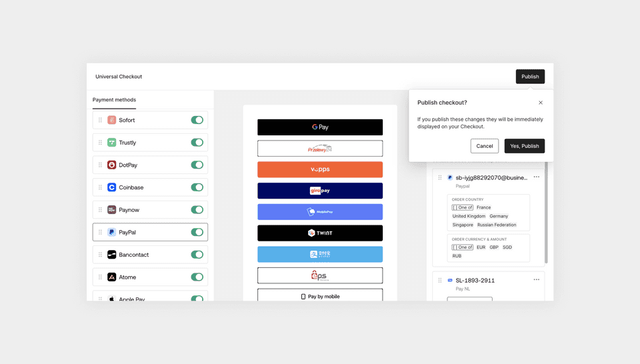Viewport: 640px width, 364px height.
Task: Click drag handle of SL-1893-2911 account
Action: [x=439, y=281]
